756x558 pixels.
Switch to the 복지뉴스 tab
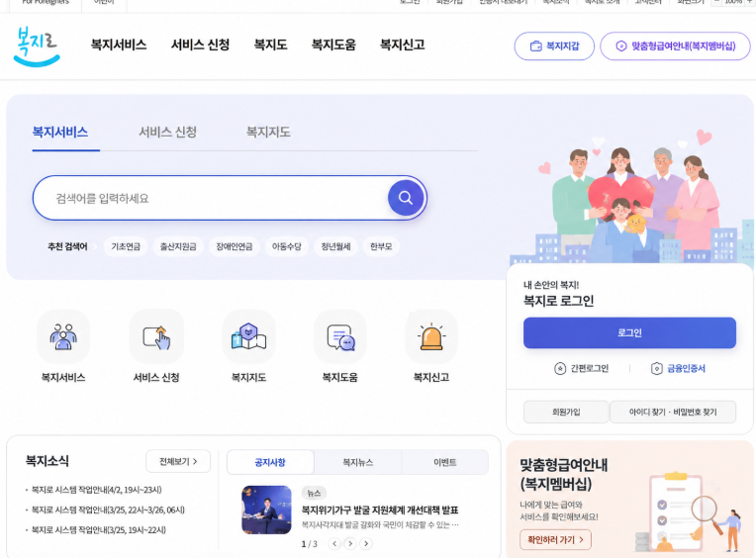pyautogui.click(x=358, y=462)
